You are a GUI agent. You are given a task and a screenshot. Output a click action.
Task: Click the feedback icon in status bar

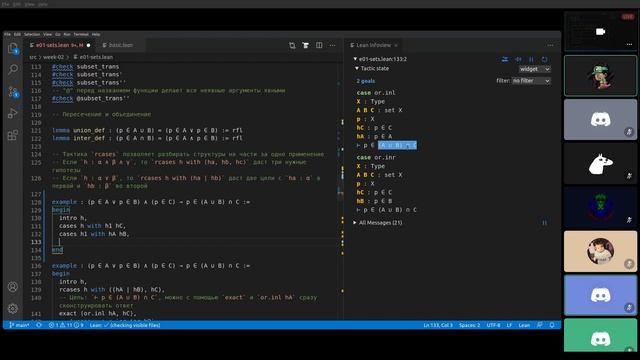[540, 325]
